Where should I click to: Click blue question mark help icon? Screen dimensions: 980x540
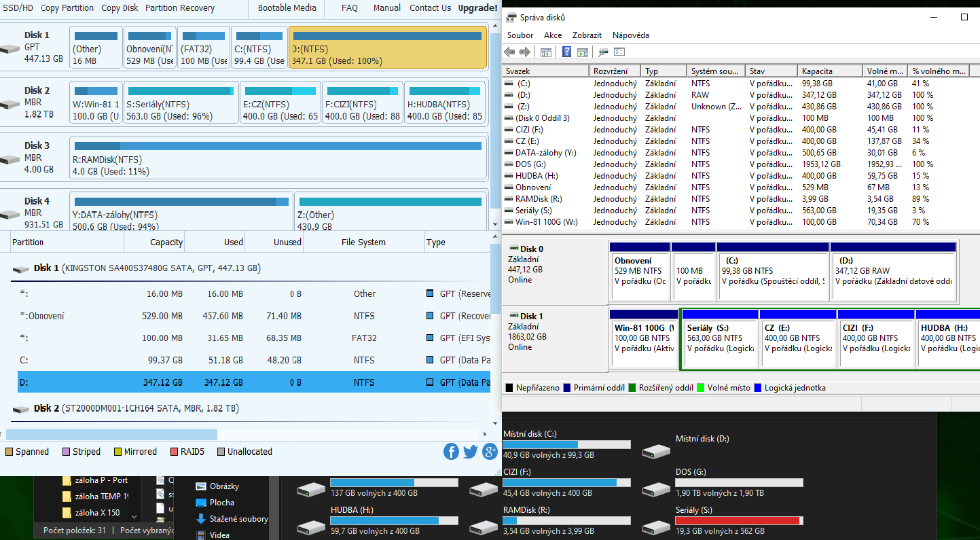coord(566,52)
